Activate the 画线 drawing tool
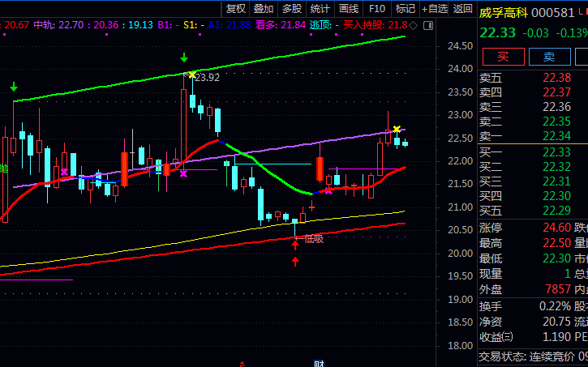Image resolution: width=588 pixels, height=367 pixels. pyautogui.click(x=349, y=9)
